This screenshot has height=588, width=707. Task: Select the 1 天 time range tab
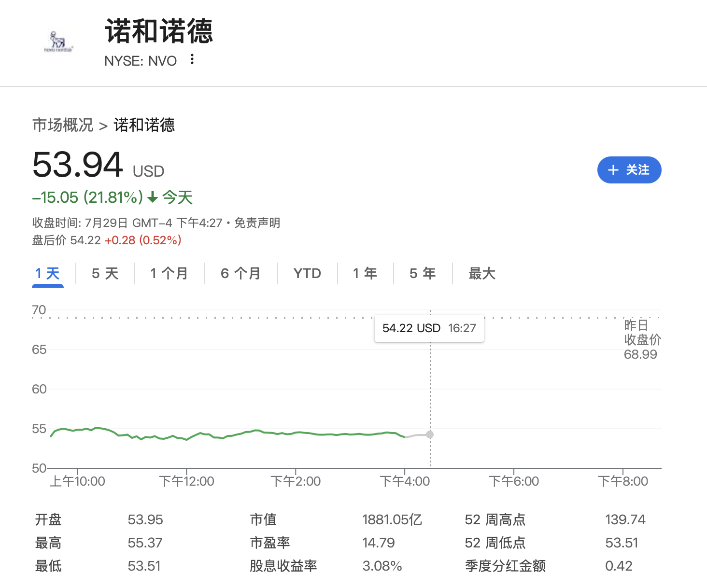click(47, 274)
